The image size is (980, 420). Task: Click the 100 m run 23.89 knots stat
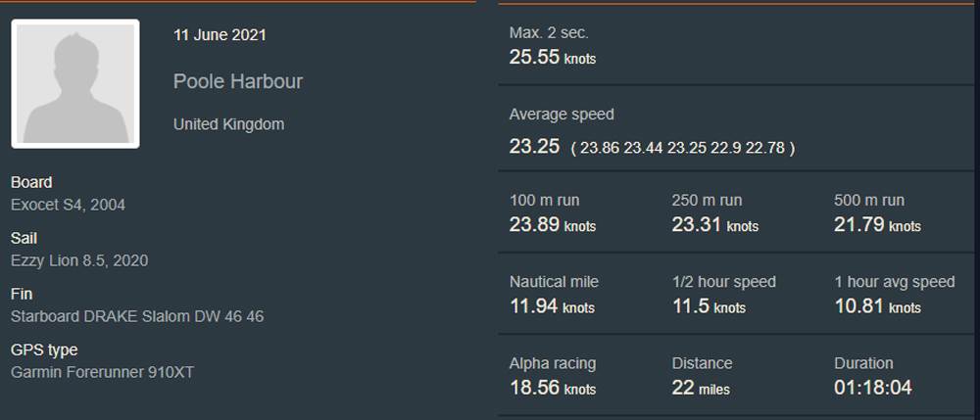(552, 224)
